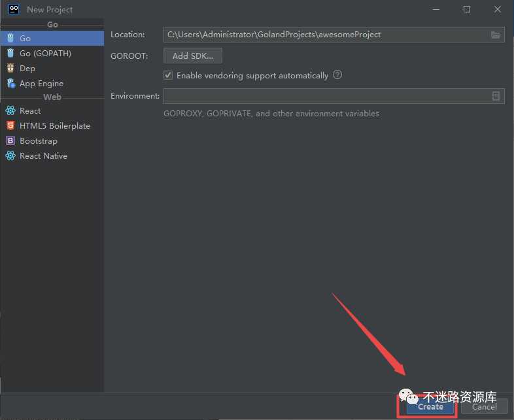The height and width of the screenshot is (420, 514).
Task: Pick the React Native template
Action: (x=52, y=156)
